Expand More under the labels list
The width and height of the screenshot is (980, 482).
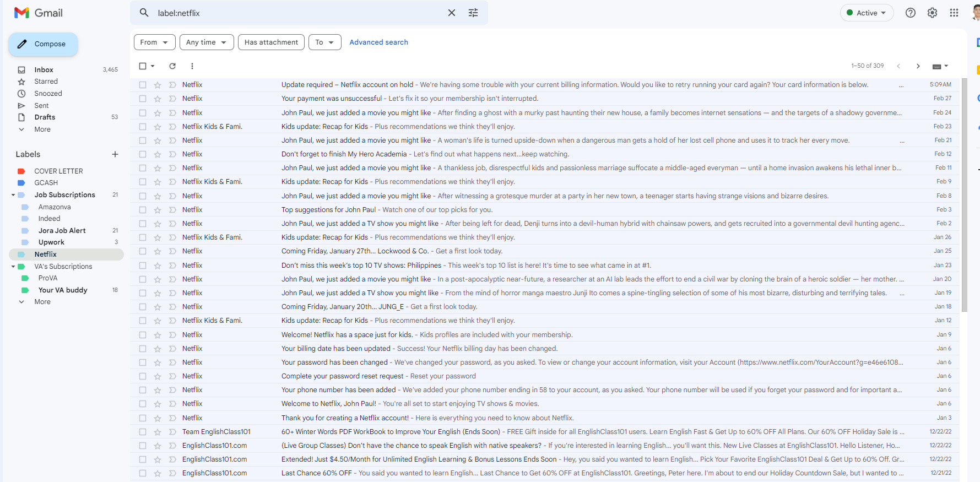[x=42, y=302]
